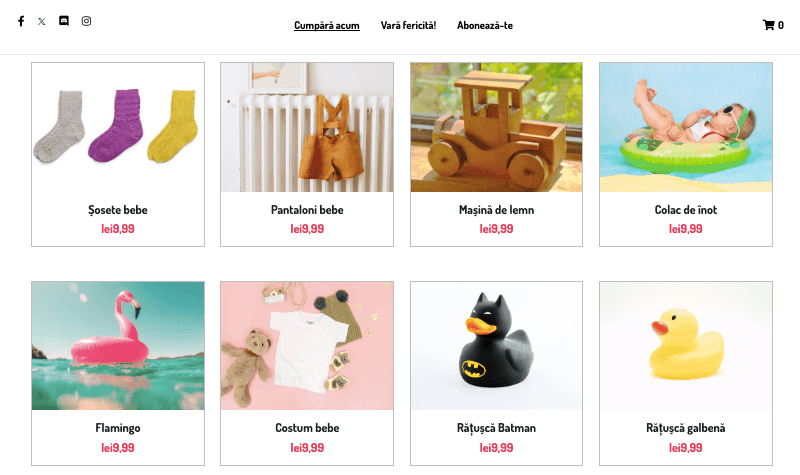This screenshot has width=800, height=475.
Task: Click the Mașină de lemn title
Action: 496,210
